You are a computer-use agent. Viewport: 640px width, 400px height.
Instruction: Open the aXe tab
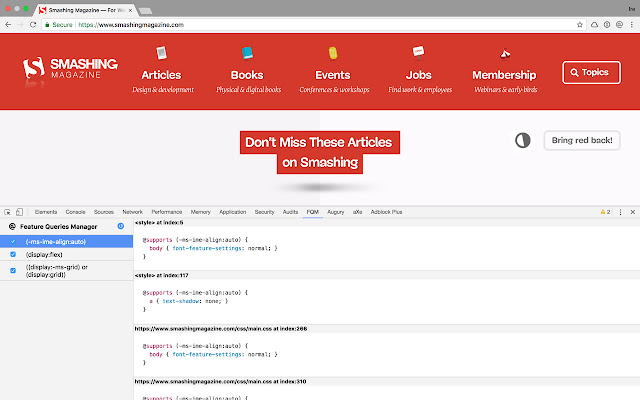coord(358,212)
